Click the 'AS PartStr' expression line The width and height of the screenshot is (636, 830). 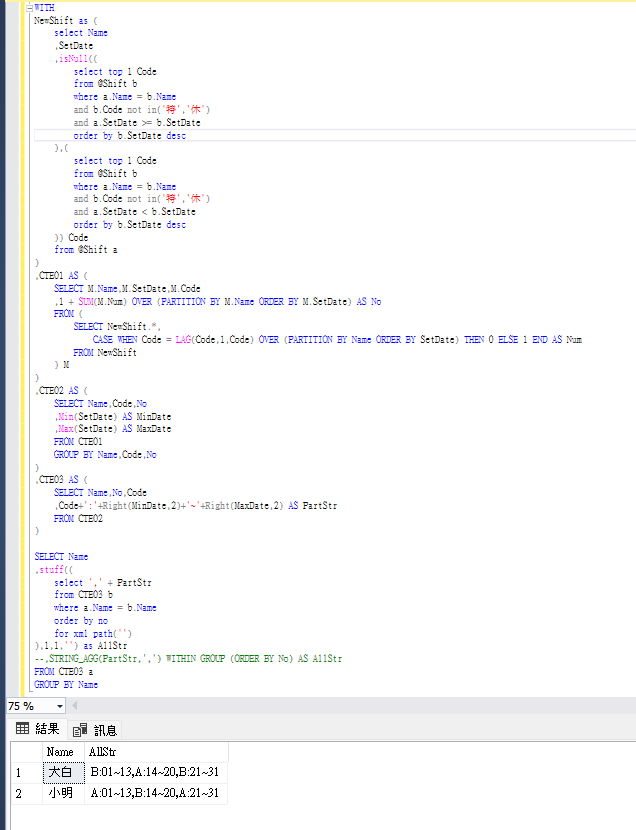click(195, 505)
